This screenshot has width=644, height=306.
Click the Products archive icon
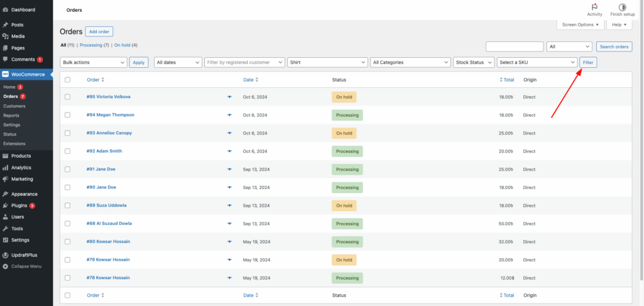point(5,156)
